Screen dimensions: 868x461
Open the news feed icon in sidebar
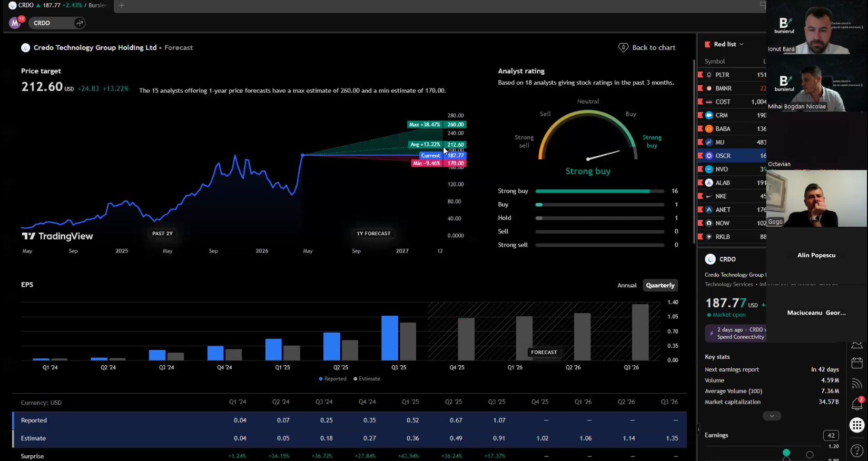click(857, 383)
